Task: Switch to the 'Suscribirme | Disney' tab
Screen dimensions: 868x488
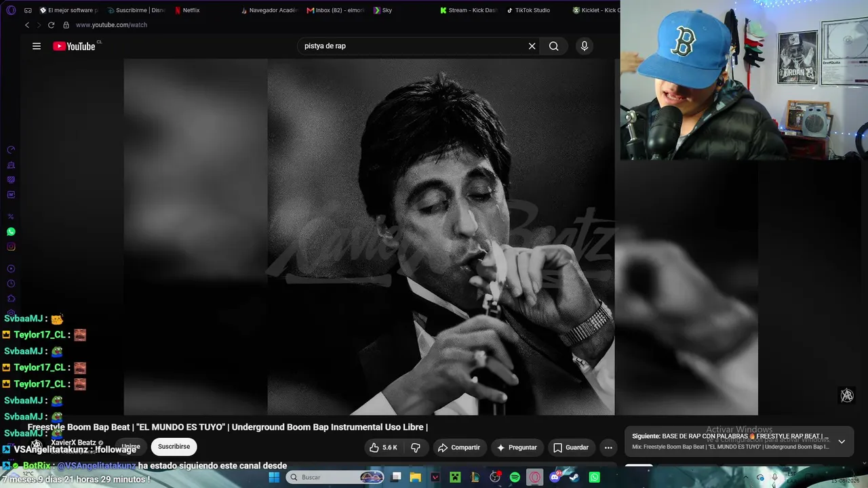Action: (x=135, y=10)
